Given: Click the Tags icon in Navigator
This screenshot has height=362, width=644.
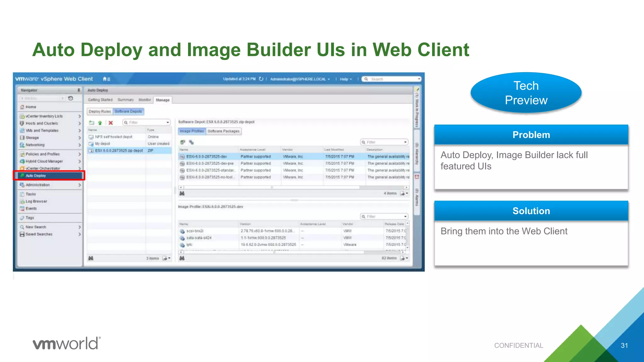Looking at the screenshot, I should click(22, 217).
